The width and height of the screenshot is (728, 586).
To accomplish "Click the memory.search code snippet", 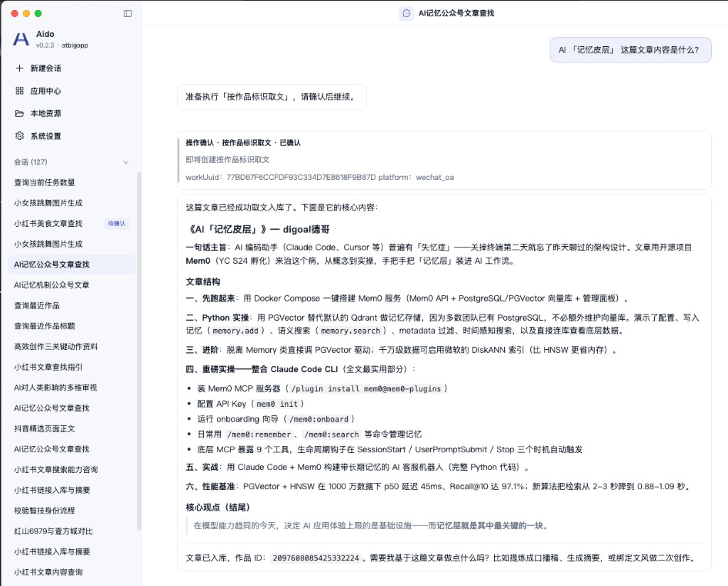I will click(350, 331).
